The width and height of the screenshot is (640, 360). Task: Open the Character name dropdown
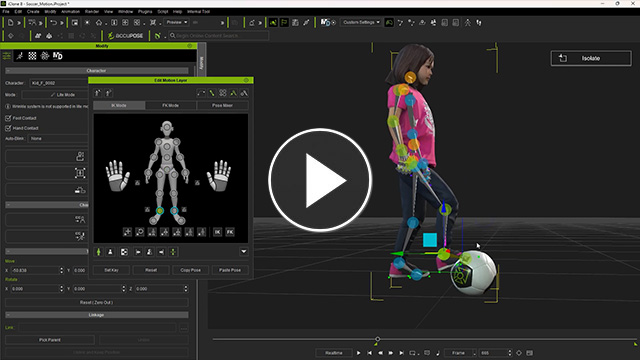click(59, 83)
